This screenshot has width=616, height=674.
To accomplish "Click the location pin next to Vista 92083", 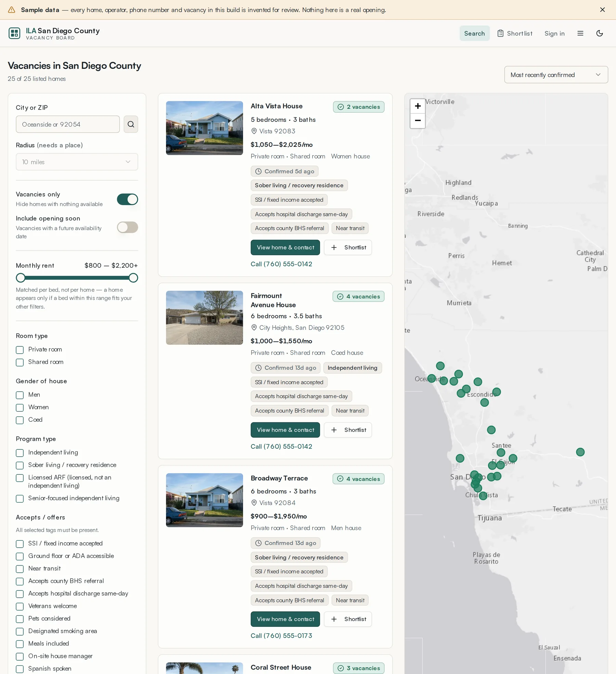I will (x=254, y=131).
